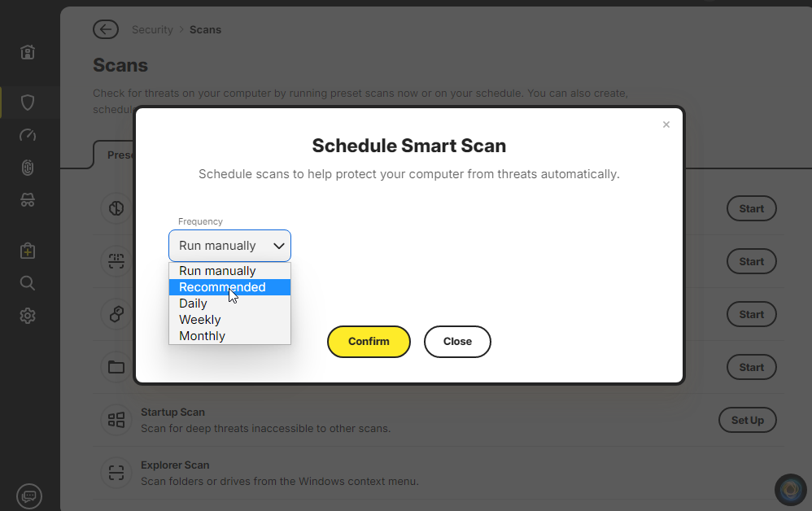This screenshot has width=812, height=511.
Task: Confirm the scan schedule
Action: click(x=369, y=342)
